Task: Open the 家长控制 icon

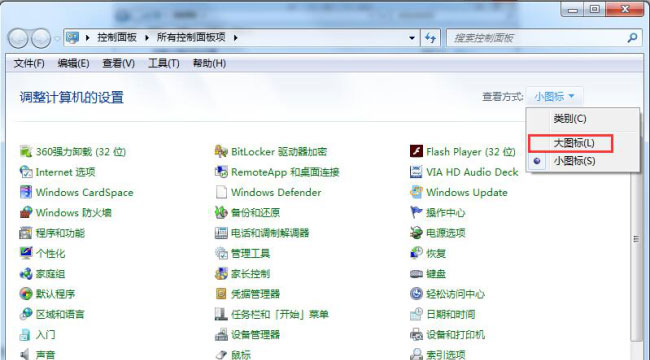Action: pyautogui.click(x=221, y=273)
